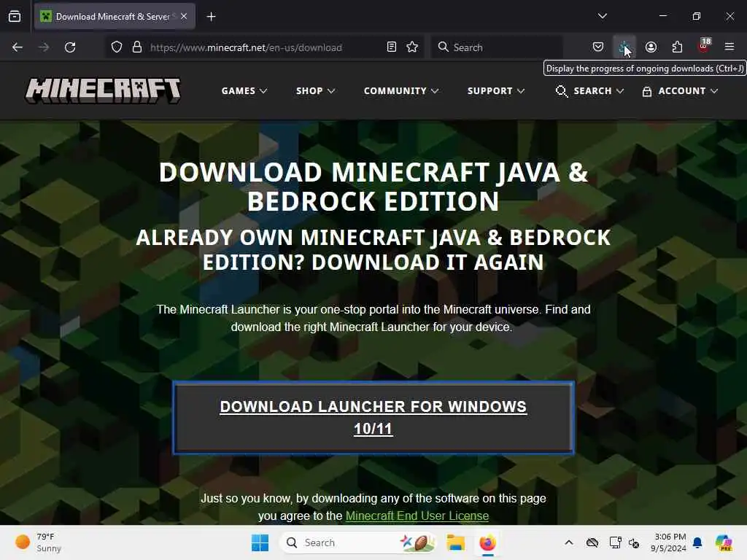Save page to Pocket
The image size is (747, 560).
pos(598,47)
